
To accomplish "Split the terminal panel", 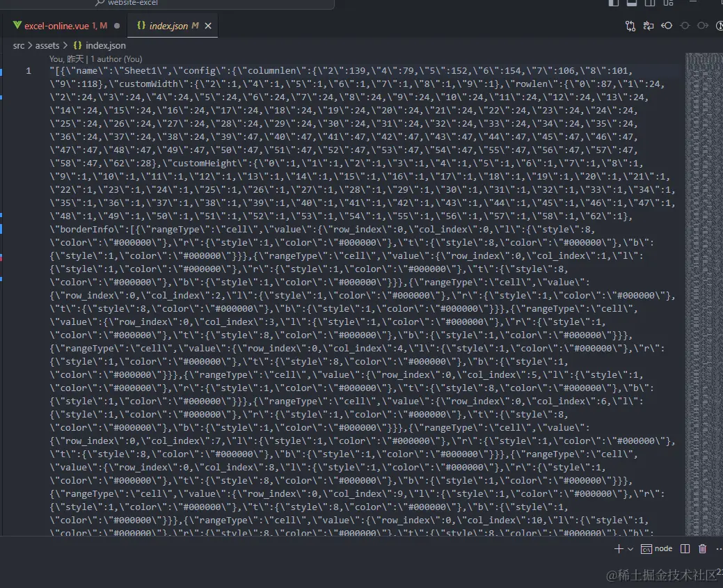I will click(x=685, y=548).
